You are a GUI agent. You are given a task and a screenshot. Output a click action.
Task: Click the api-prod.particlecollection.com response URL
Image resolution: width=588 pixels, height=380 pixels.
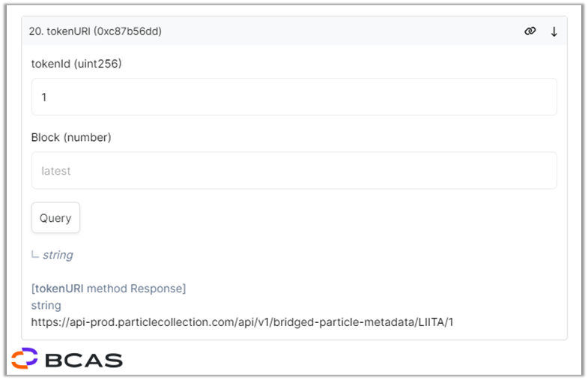pyautogui.click(x=242, y=322)
